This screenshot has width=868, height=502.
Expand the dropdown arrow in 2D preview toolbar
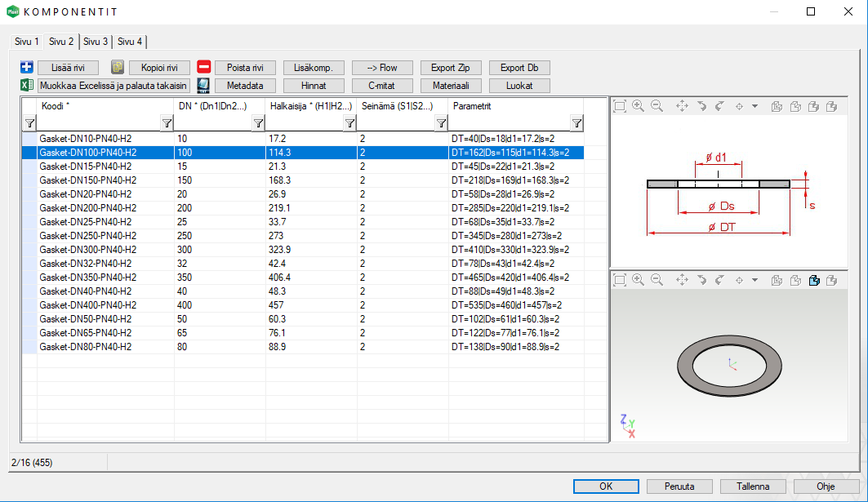(x=754, y=106)
